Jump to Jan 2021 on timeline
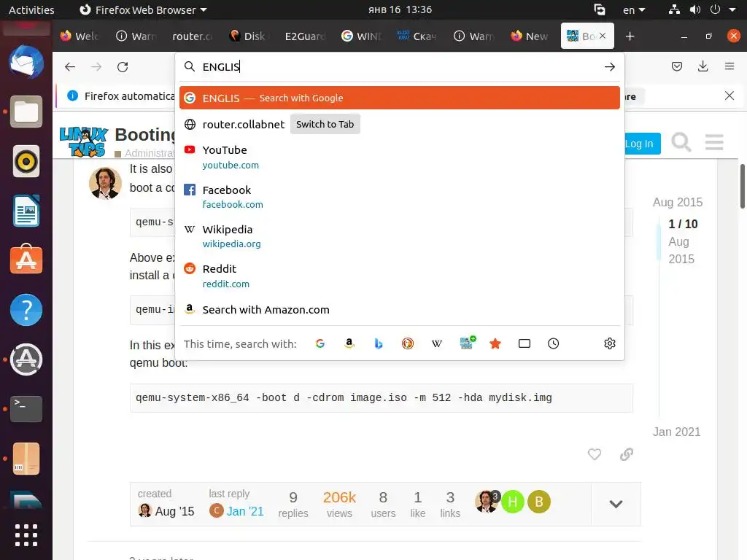This screenshot has width=747, height=560. 676,432
